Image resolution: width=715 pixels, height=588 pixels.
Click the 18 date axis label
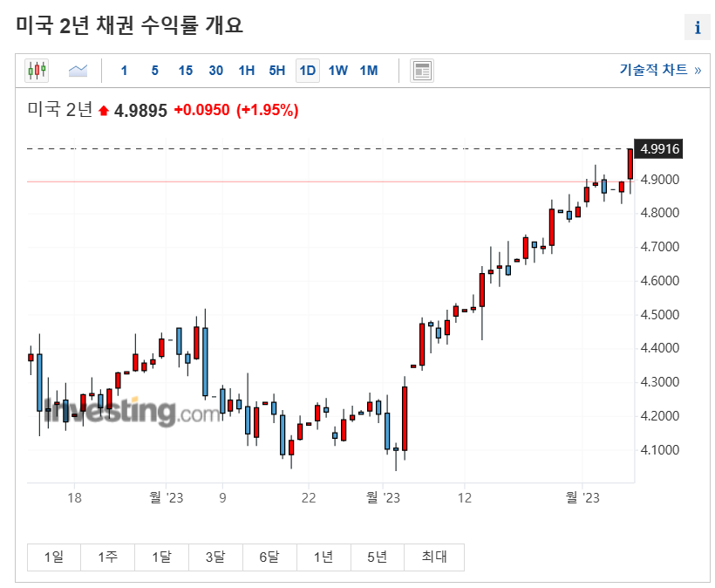click(x=74, y=497)
